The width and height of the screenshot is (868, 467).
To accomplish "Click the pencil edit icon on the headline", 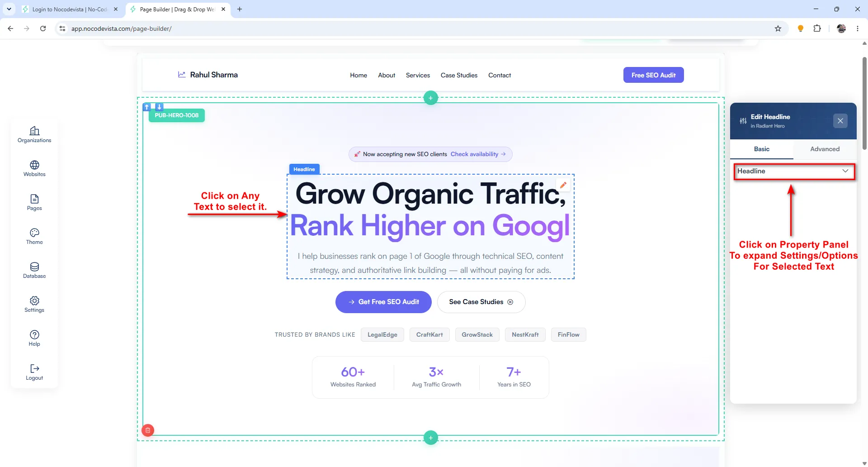I will 563,185.
